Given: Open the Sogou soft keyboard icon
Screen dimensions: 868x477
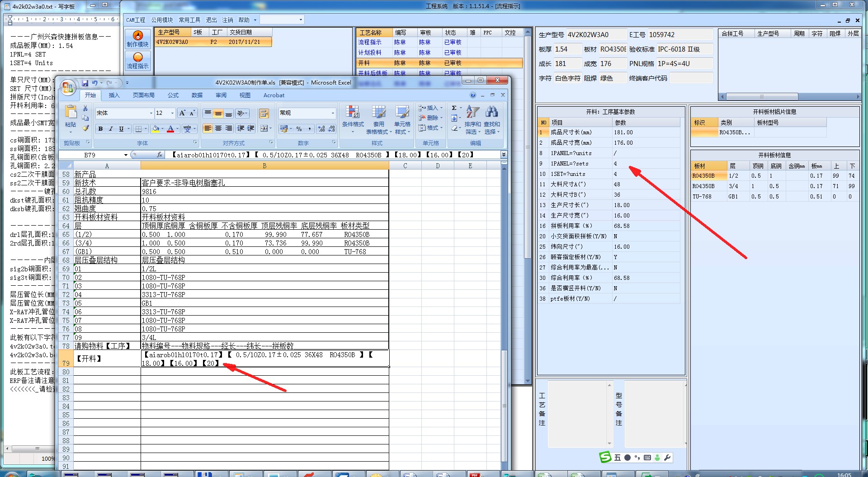Looking at the screenshot, I should click(647, 457).
